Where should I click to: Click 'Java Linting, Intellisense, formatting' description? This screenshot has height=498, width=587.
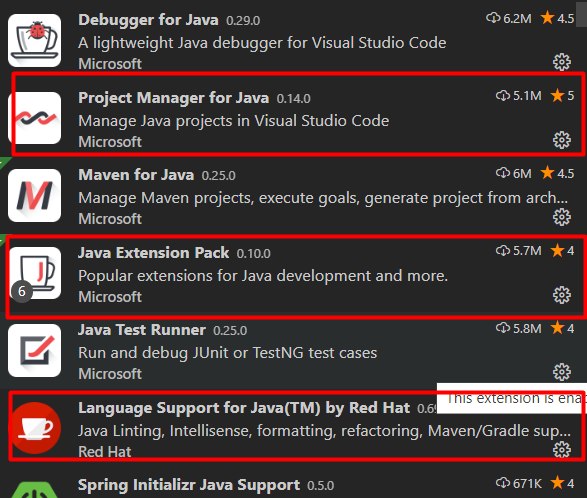click(x=325, y=431)
